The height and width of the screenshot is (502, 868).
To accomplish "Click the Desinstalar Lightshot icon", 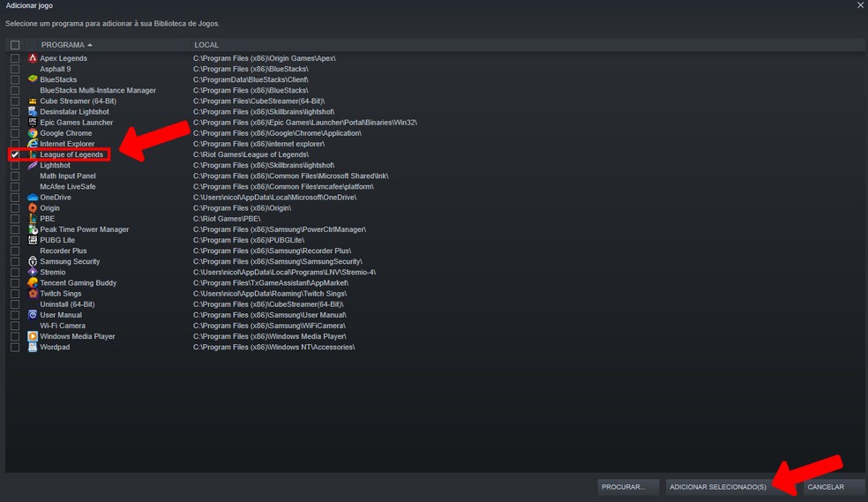I will click(33, 112).
